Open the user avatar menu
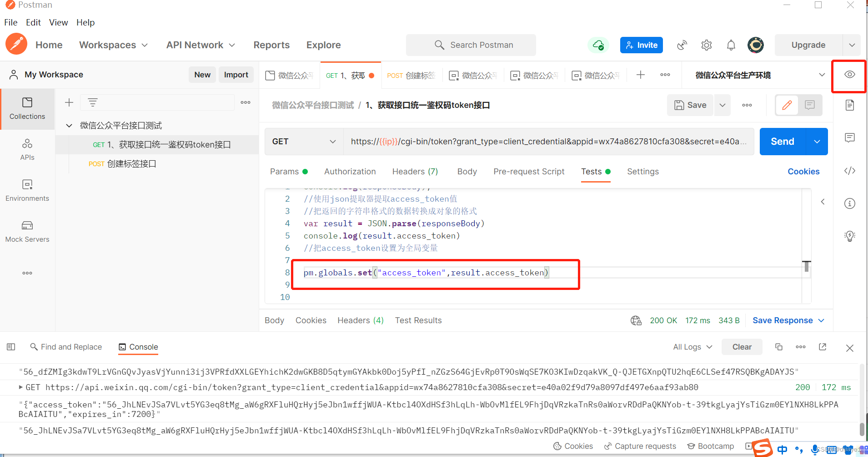This screenshot has width=868, height=457. (755, 45)
